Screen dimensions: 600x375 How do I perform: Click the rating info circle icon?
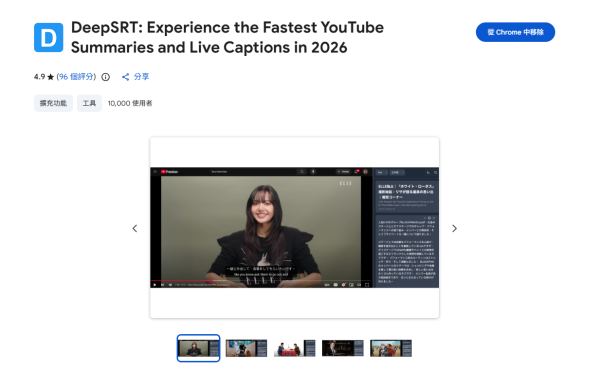point(106,77)
